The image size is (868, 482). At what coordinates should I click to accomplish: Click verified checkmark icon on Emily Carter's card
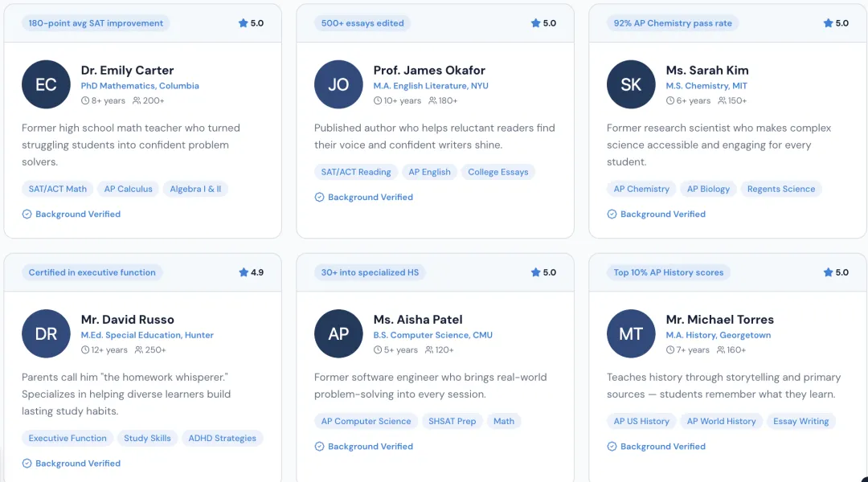point(27,214)
